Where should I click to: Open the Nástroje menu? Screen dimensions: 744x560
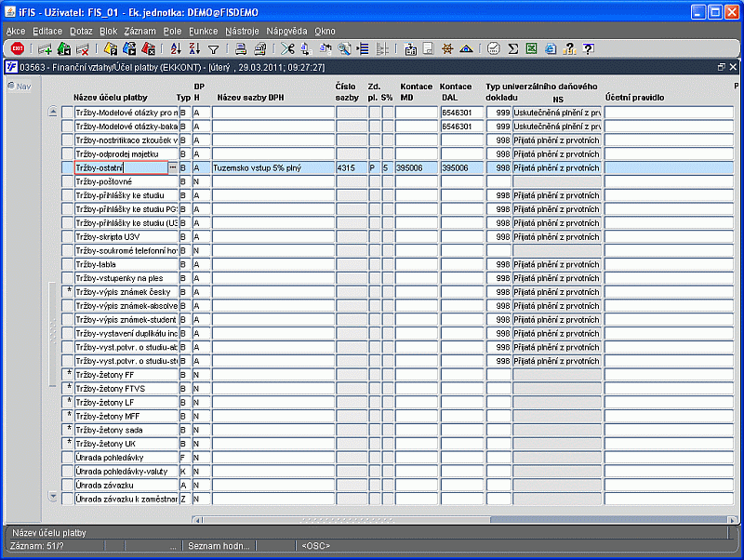click(242, 31)
